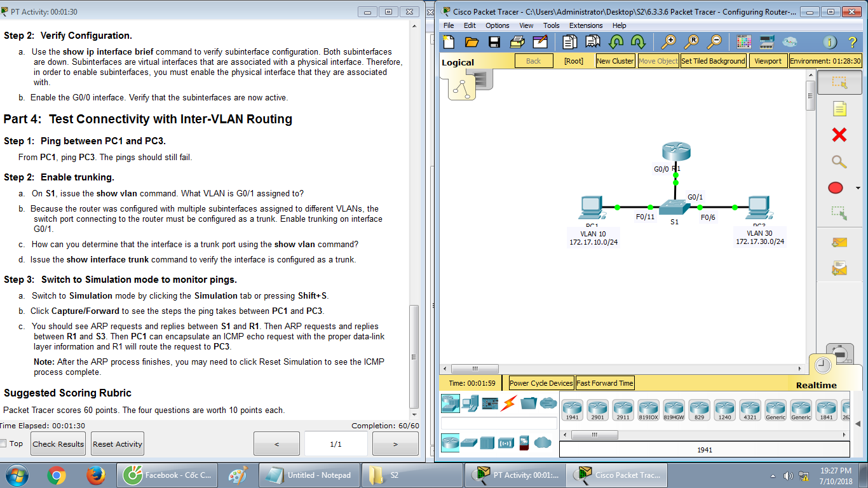Click the Print icon in the toolbar

[517, 42]
